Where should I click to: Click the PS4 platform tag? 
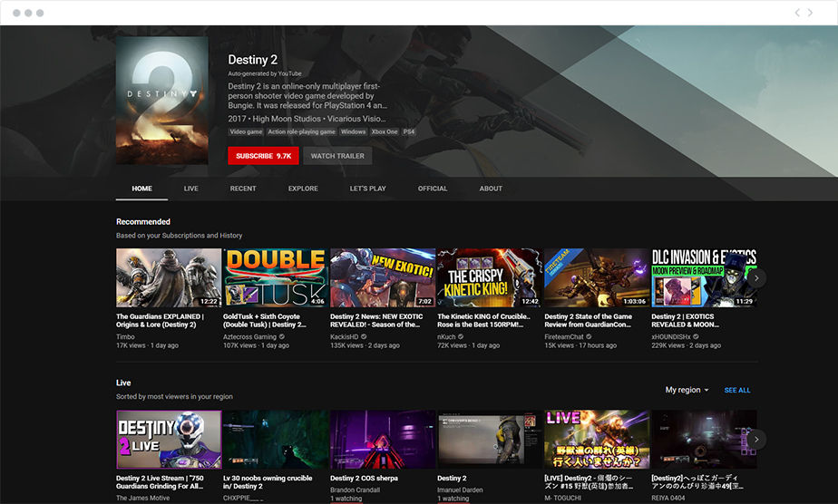coord(409,131)
